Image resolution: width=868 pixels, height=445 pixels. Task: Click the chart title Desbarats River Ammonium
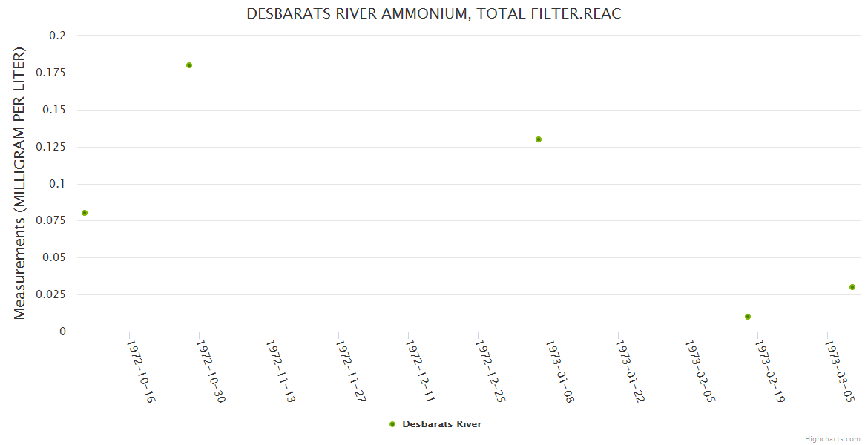[433, 14]
